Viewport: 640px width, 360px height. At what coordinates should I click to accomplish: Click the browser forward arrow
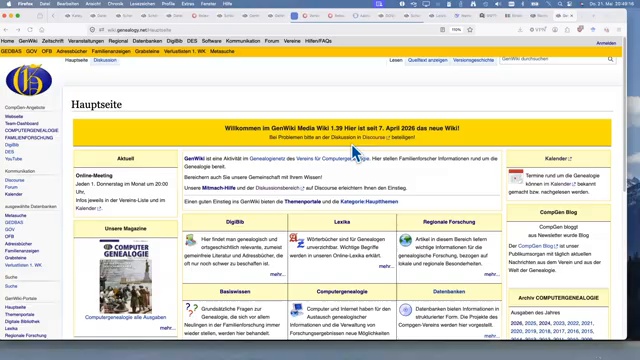click(18, 30)
